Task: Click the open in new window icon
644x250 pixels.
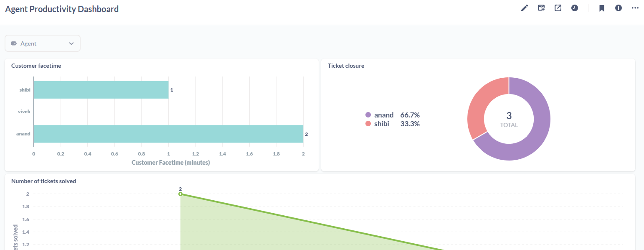Action: 558,8
